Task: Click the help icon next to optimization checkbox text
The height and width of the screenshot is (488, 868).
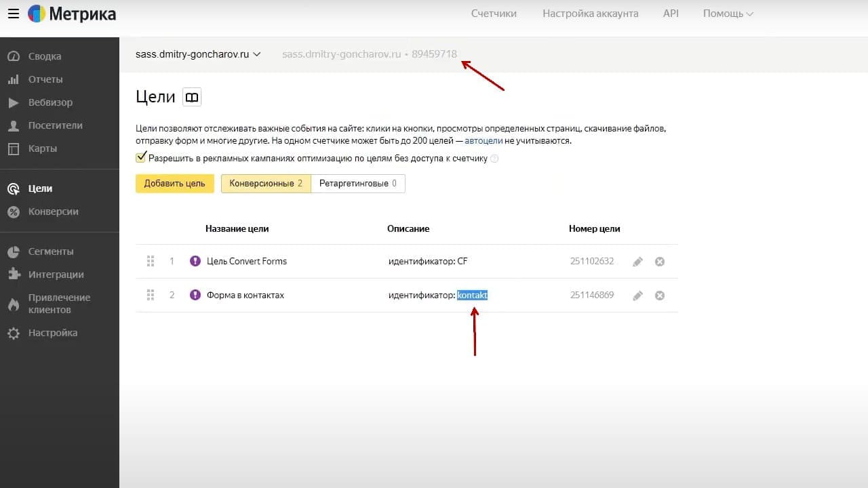Action: pos(494,159)
